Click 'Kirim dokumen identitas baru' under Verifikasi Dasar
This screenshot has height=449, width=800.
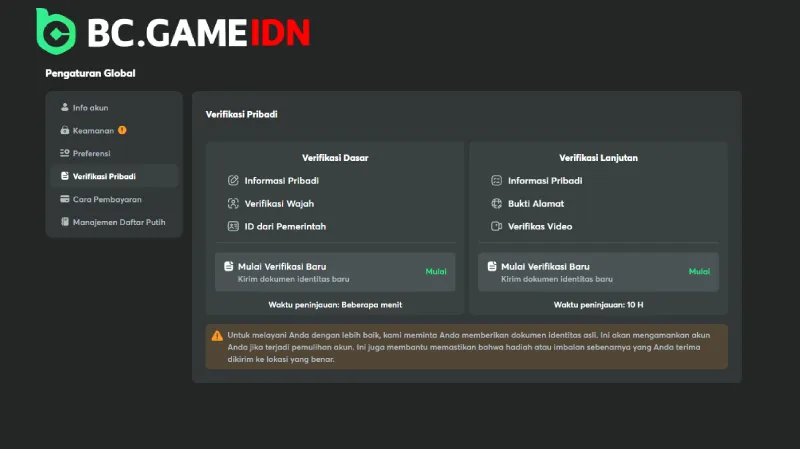click(x=293, y=279)
